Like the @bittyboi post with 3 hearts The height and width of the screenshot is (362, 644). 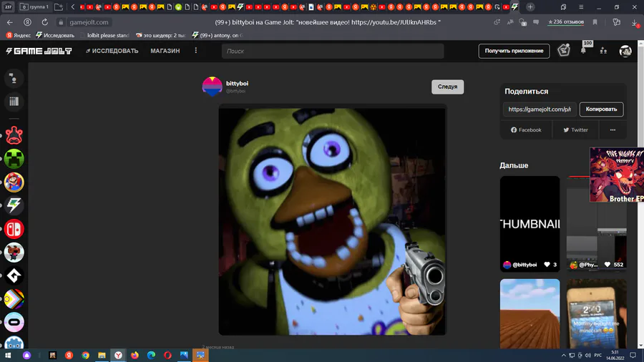[x=547, y=265]
